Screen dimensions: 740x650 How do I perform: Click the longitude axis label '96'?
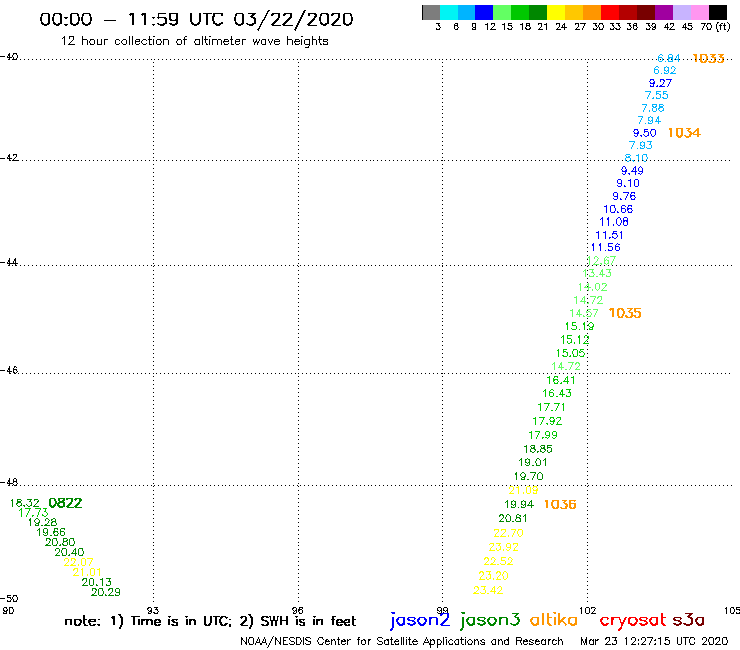tap(297, 610)
